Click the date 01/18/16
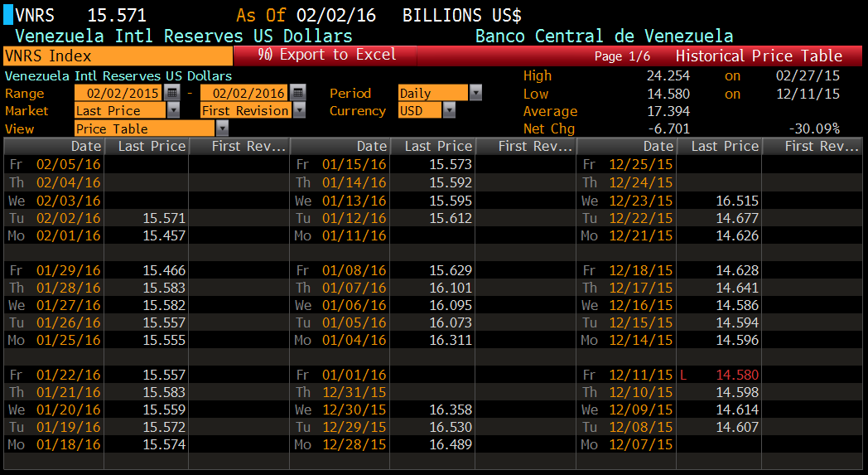Screen dimensions: 868x475 69,444
